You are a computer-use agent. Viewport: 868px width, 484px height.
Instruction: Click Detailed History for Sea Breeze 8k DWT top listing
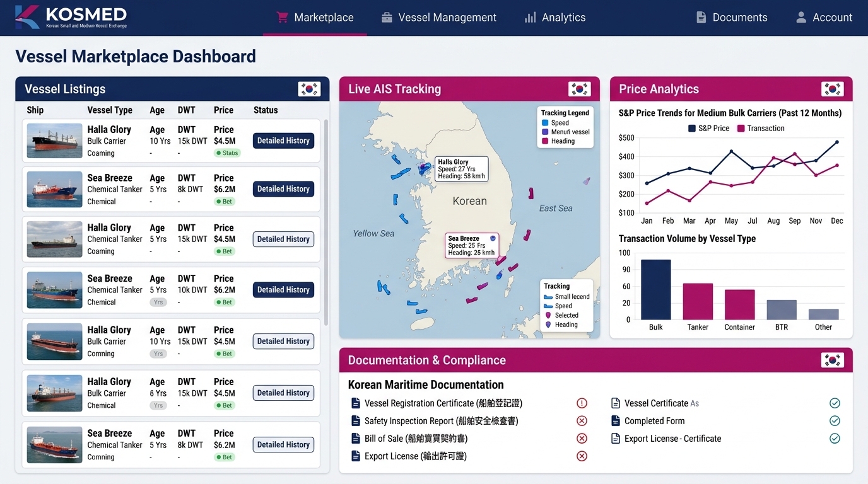click(x=283, y=188)
